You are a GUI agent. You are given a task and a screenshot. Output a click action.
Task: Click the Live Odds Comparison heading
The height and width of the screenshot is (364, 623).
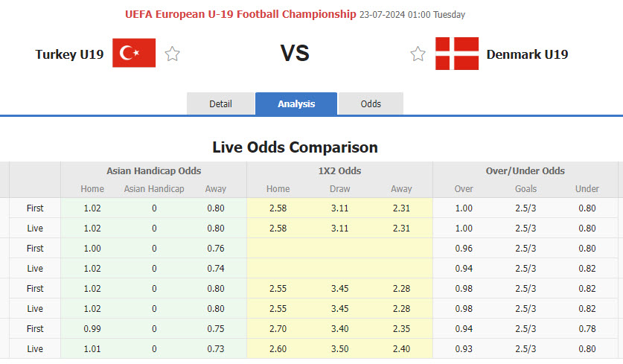pyautogui.click(x=295, y=147)
